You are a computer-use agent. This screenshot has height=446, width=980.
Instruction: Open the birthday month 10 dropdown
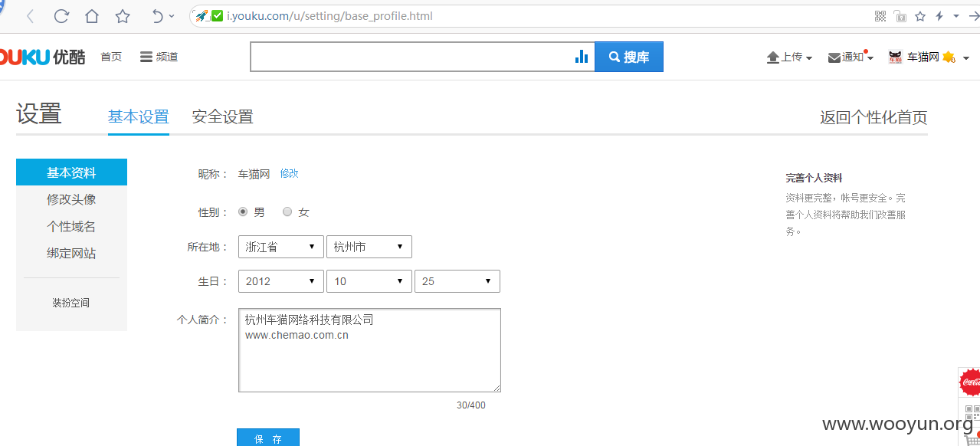[369, 281]
